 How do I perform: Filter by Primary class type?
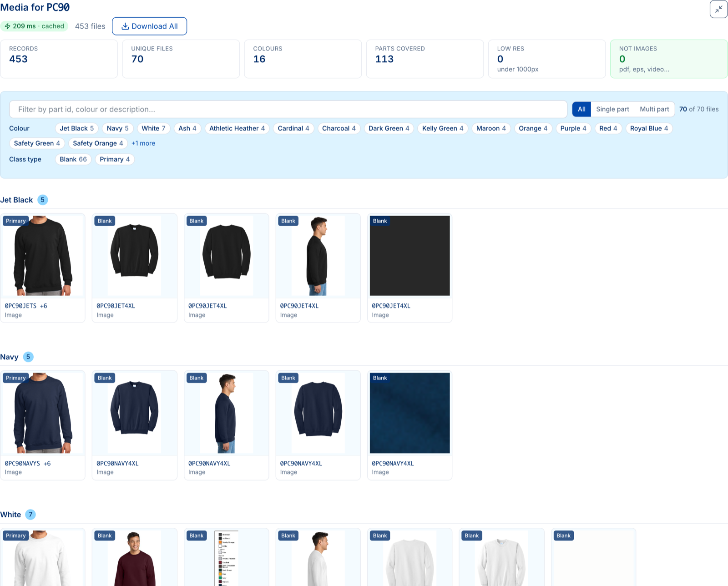[115, 159]
